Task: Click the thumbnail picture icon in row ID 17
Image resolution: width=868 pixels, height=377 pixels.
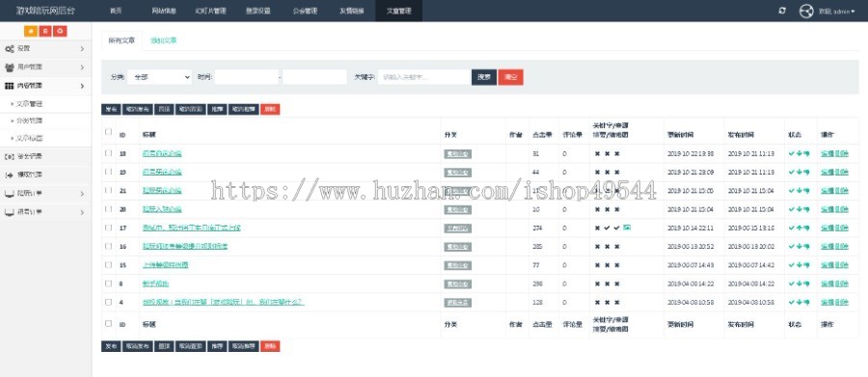Action: click(x=627, y=228)
